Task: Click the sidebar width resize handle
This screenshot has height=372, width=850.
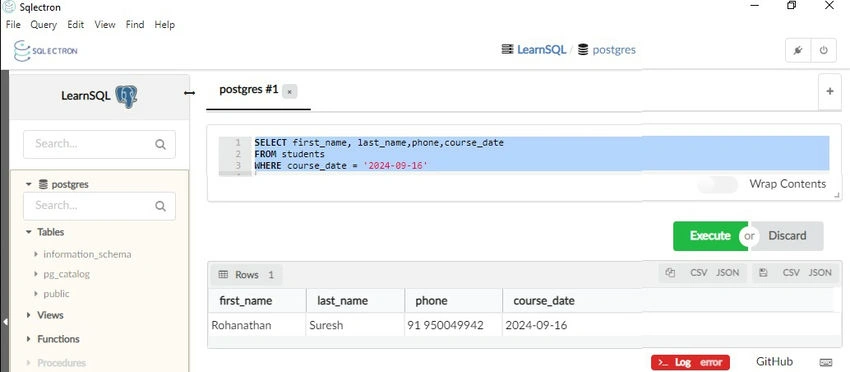Action: (189, 93)
